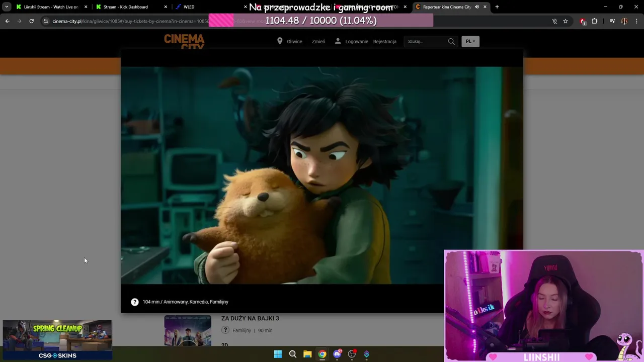Click the location pin icon next to Gliwice
The width and height of the screenshot is (644, 362).
pyautogui.click(x=280, y=41)
